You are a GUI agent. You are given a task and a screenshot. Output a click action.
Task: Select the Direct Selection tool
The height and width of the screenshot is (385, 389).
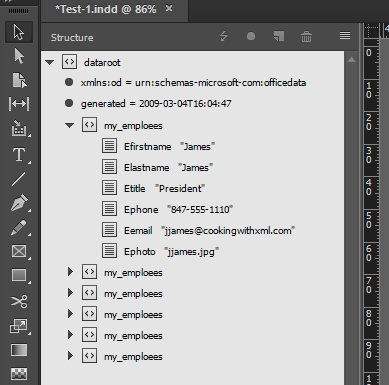coord(19,56)
